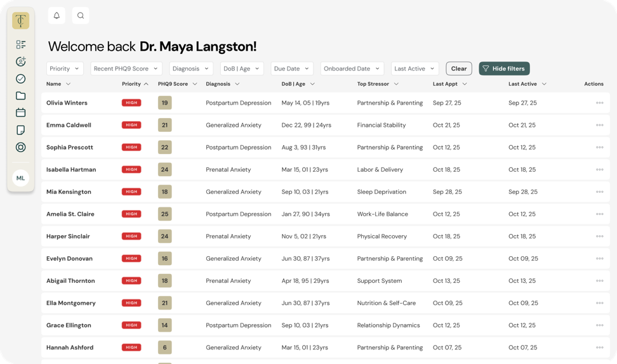Click the Hide filters button
617x364 pixels.
pos(504,68)
